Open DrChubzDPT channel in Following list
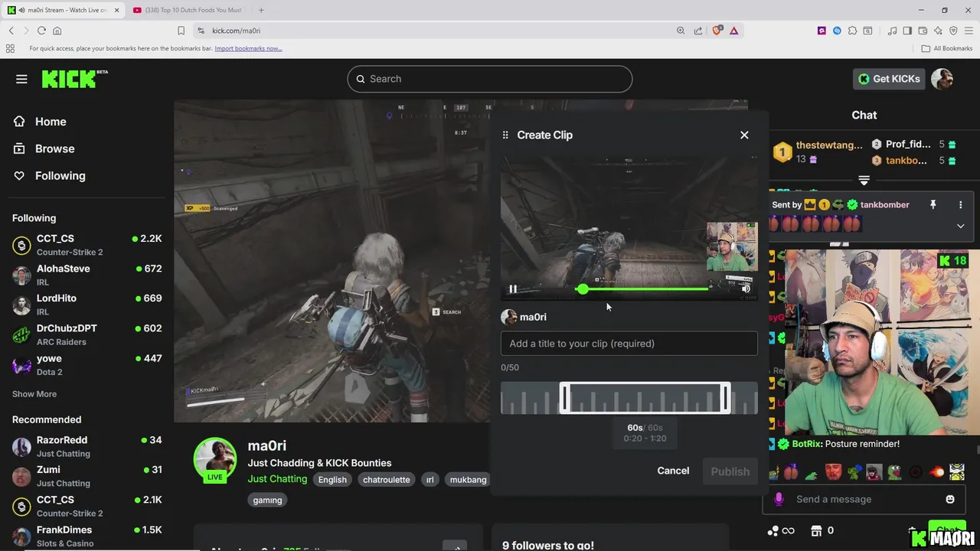This screenshot has height=551, width=980. 87,334
